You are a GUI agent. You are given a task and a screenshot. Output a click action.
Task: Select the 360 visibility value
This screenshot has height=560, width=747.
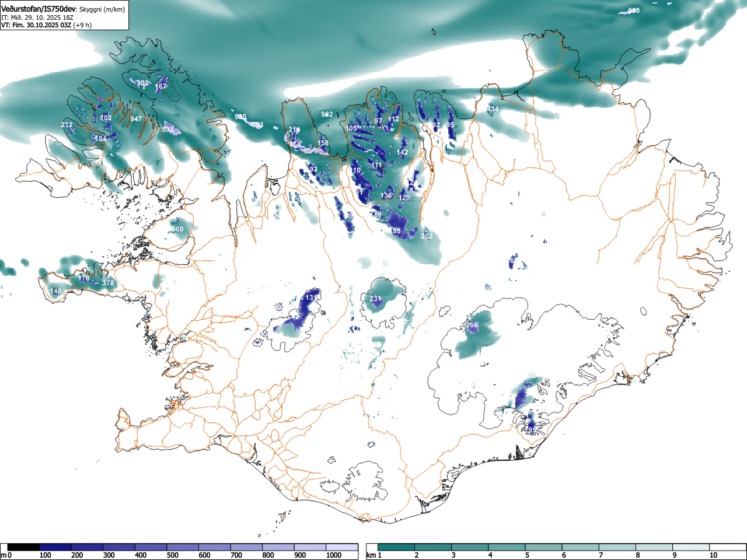[x=177, y=229]
